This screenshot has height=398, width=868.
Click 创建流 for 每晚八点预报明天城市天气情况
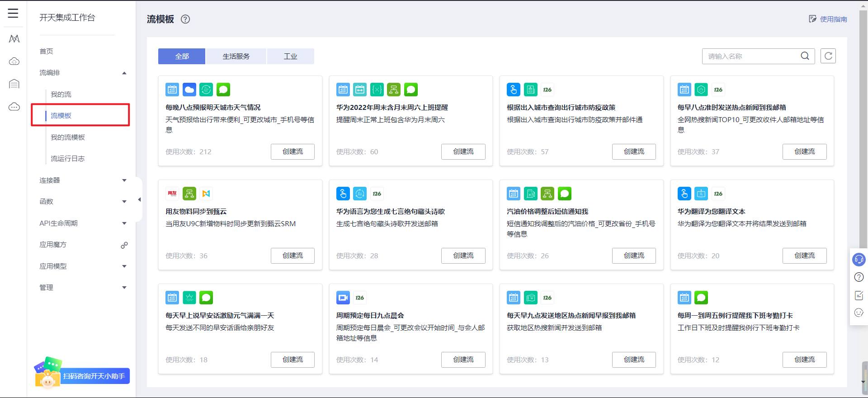[292, 152]
